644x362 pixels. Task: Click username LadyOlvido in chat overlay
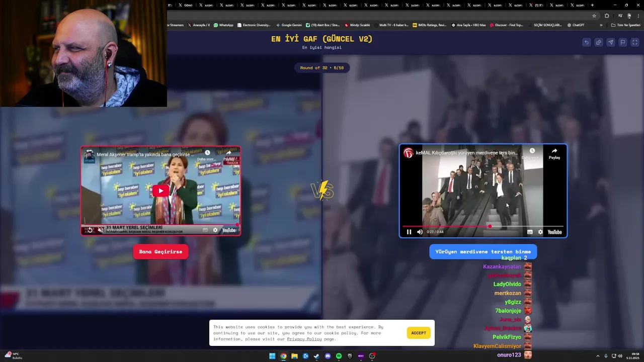pos(507,284)
